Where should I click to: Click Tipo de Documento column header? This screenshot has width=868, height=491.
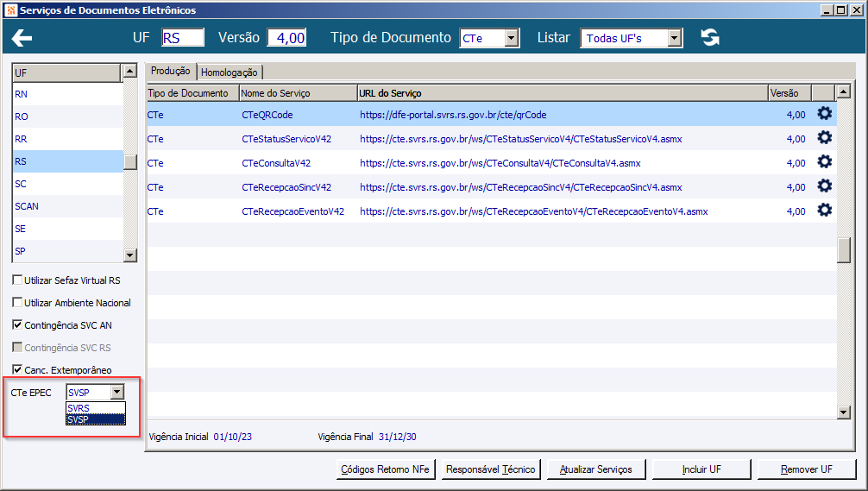tap(192, 93)
